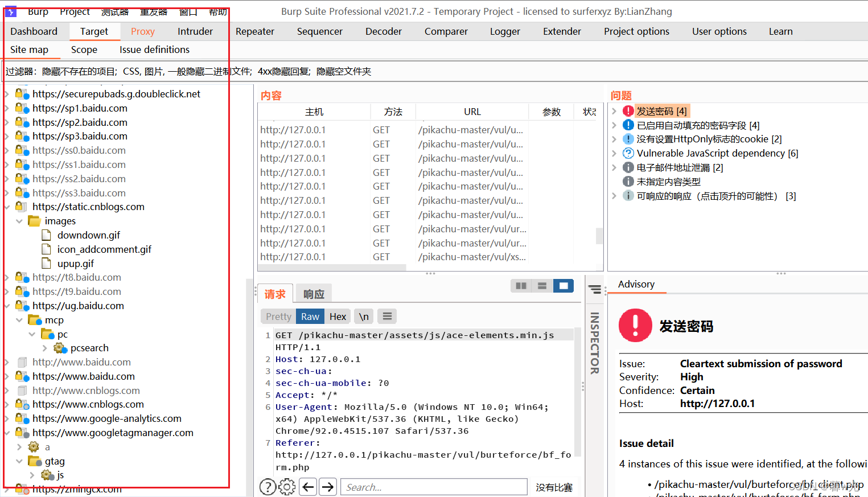Open the Project options tab
868x497 pixels.
(636, 31)
